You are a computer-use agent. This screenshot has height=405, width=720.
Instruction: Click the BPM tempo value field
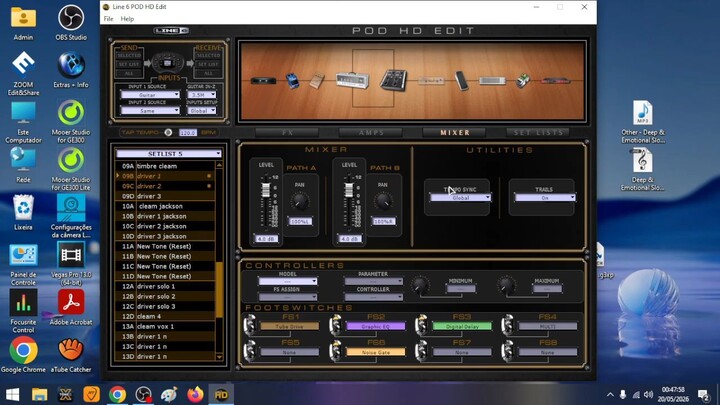[x=188, y=133]
